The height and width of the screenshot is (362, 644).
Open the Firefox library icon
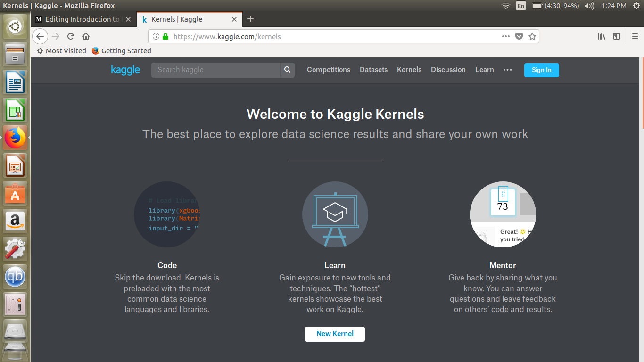602,36
